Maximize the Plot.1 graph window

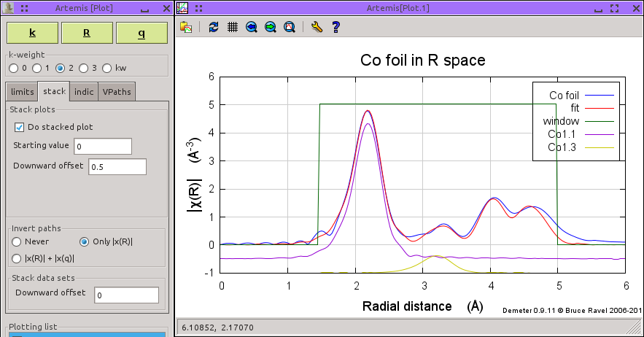(x=614, y=8)
